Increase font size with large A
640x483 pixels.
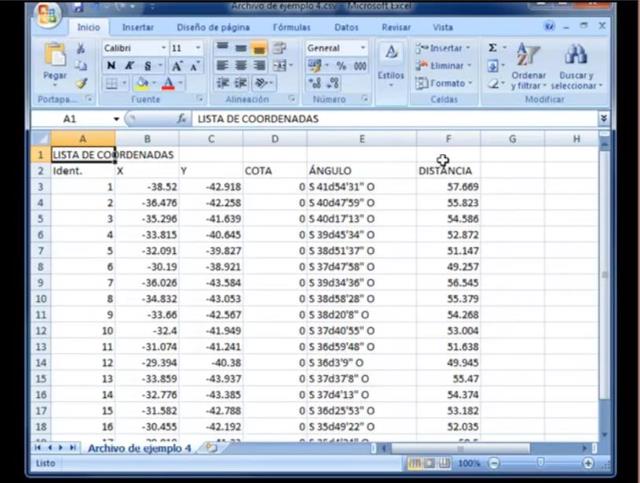click(x=177, y=66)
